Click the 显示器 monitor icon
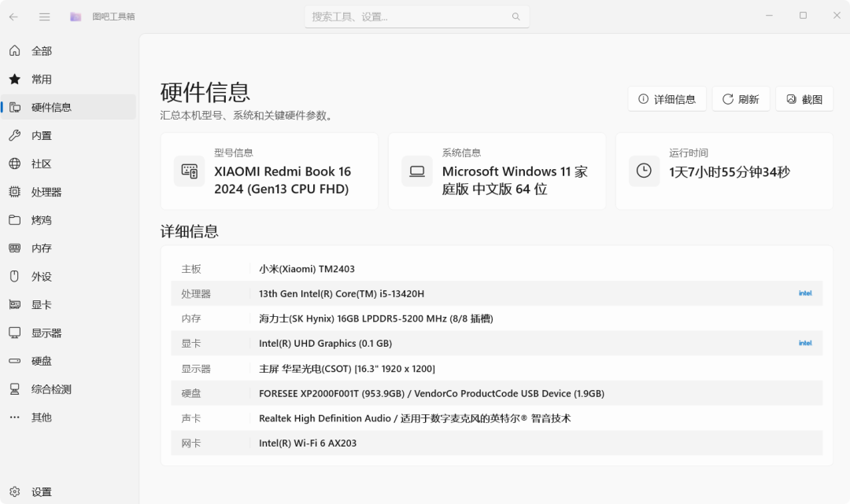 15,333
